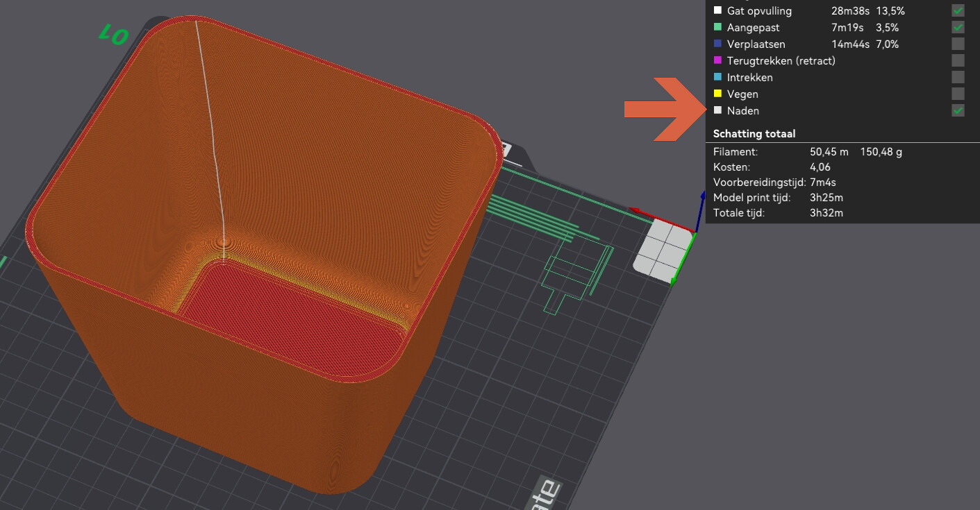Click the yellow Vegen color swatch

[717, 94]
